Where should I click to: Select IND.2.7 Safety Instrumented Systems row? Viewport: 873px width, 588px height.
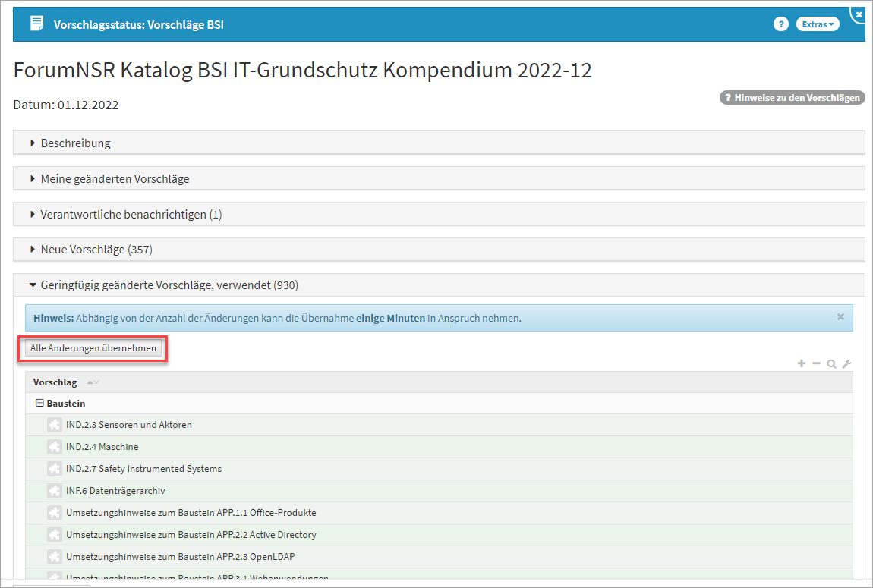pyautogui.click(x=143, y=469)
